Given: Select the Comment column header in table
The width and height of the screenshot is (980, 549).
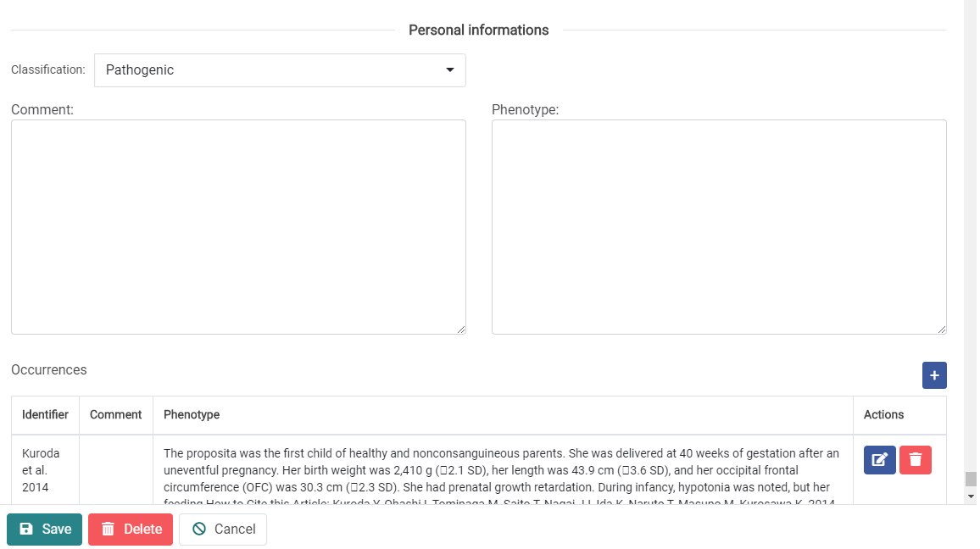Looking at the screenshot, I should point(115,415).
